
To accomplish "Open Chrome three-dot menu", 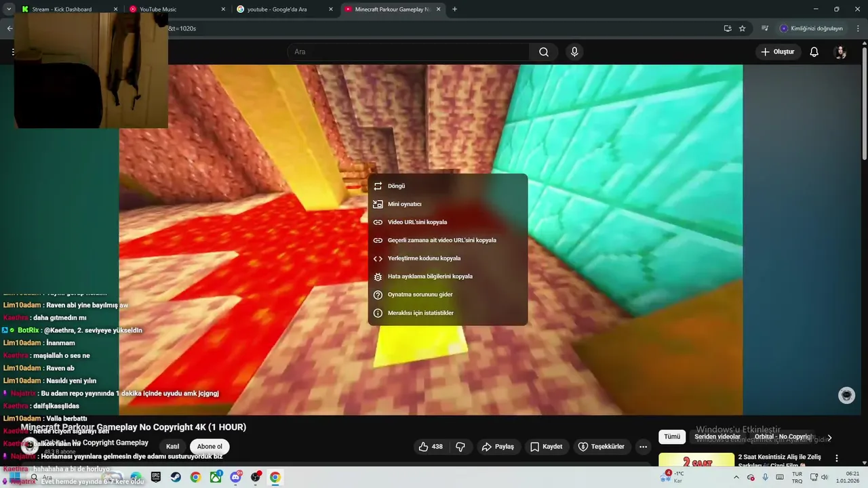I will [x=859, y=28].
